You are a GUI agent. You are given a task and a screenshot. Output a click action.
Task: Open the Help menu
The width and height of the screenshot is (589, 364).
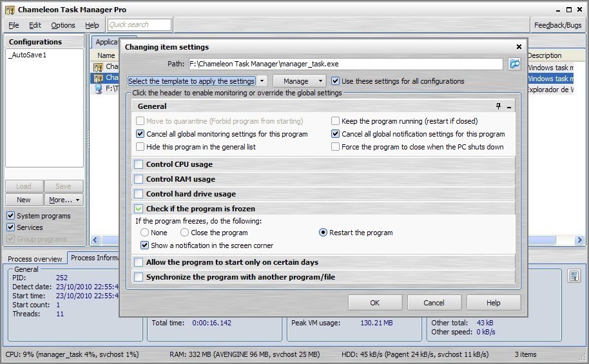92,25
